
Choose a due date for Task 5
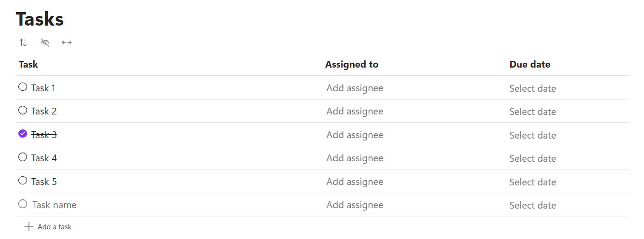532,182
